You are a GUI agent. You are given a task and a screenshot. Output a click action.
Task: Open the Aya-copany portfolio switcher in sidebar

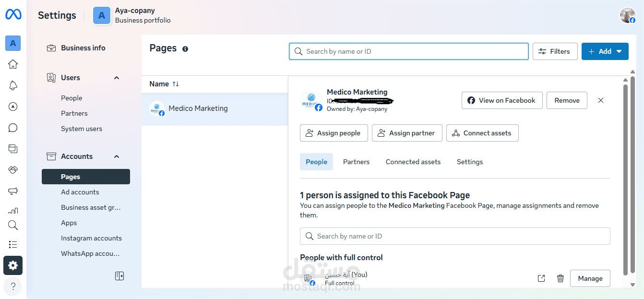pyautogui.click(x=13, y=43)
